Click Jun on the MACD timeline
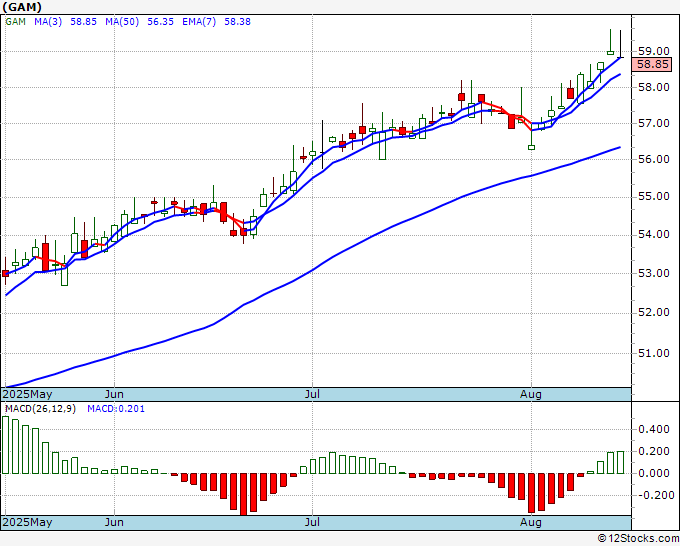Image resolution: width=680 pixels, height=546 pixels. coord(114,522)
